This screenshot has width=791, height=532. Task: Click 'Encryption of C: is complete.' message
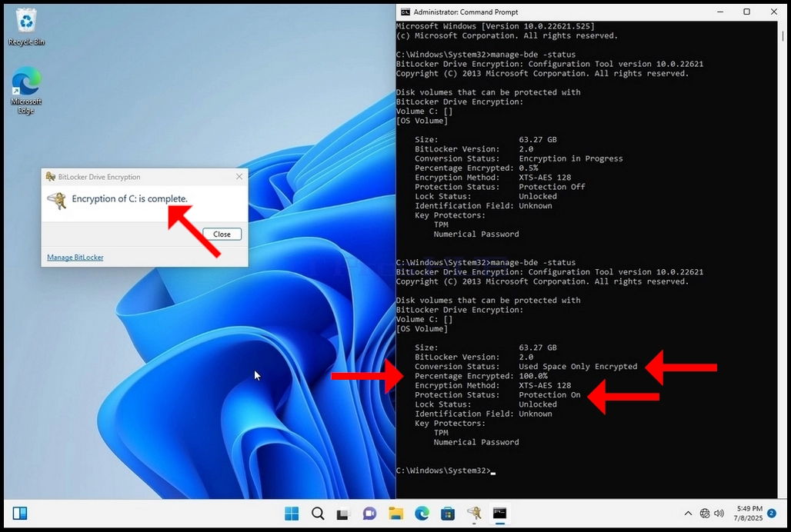(x=129, y=199)
